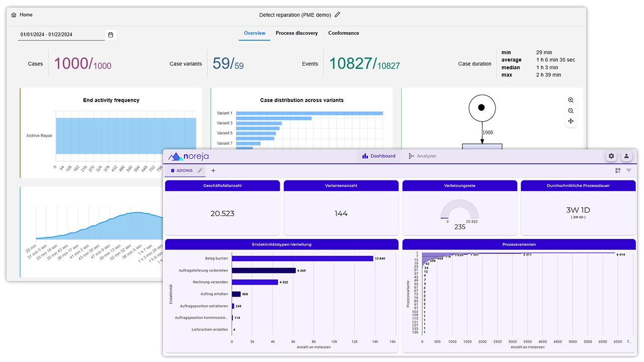Edit the ADONIS tab name pencil
Screen dimensions: 644x362
click(200, 170)
